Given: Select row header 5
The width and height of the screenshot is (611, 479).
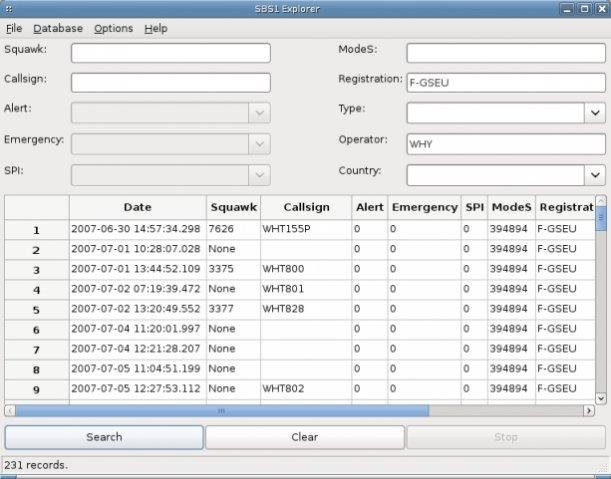Looking at the screenshot, I should 37,310.
